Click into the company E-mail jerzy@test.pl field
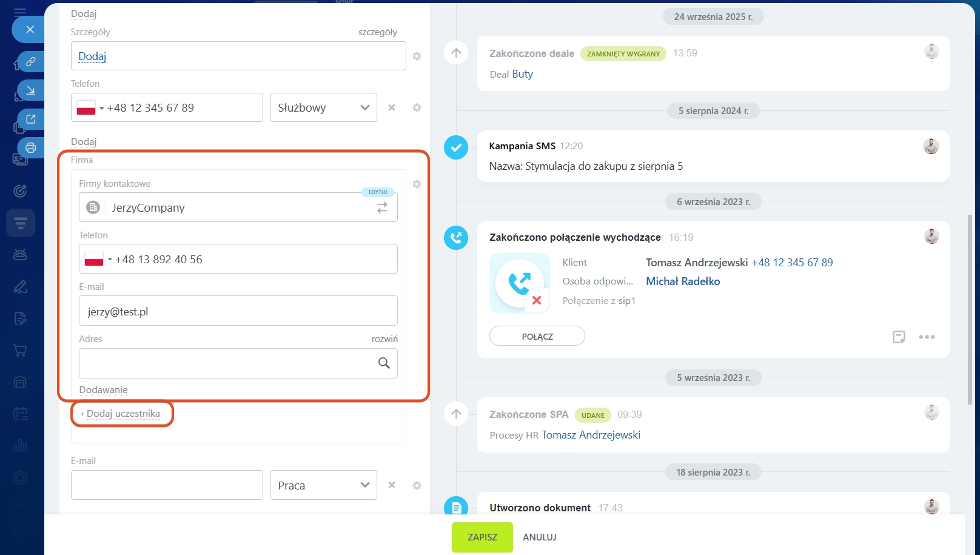Image resolution: width=980 pixels, height=555 pixels. pyautogui.click(x=238, y=312)
